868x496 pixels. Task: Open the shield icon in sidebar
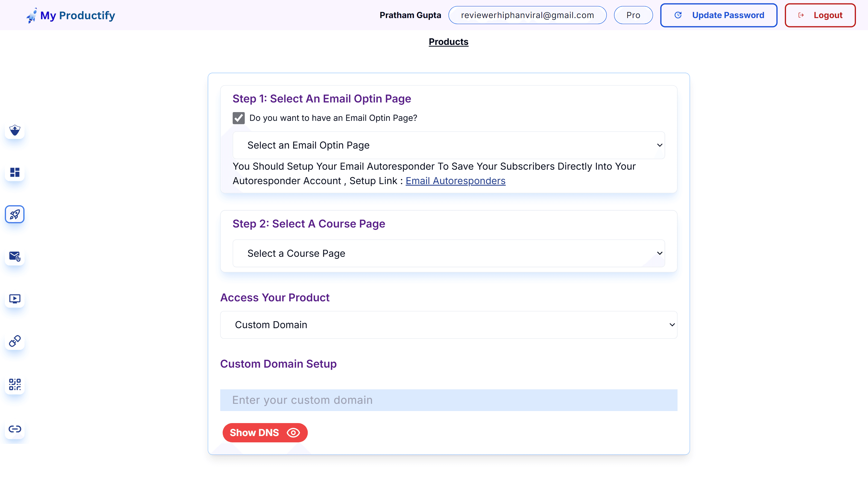click(15, 130)
